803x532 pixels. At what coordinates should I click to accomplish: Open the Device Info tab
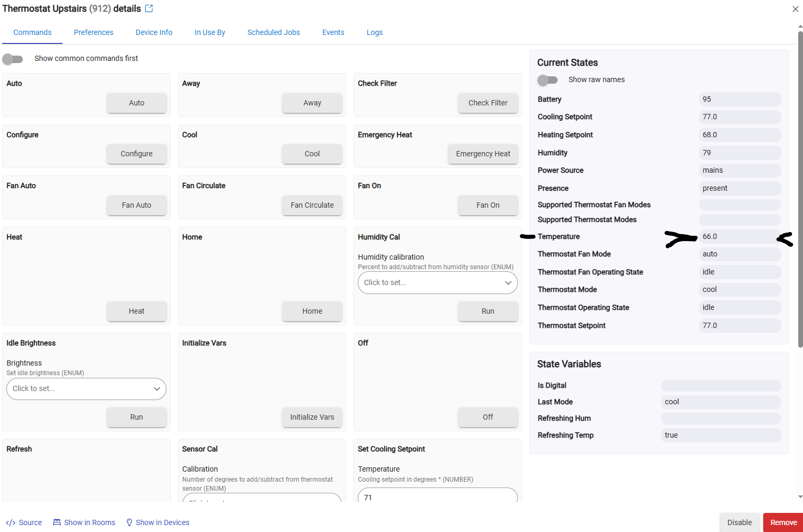click(x=154, y=32)
